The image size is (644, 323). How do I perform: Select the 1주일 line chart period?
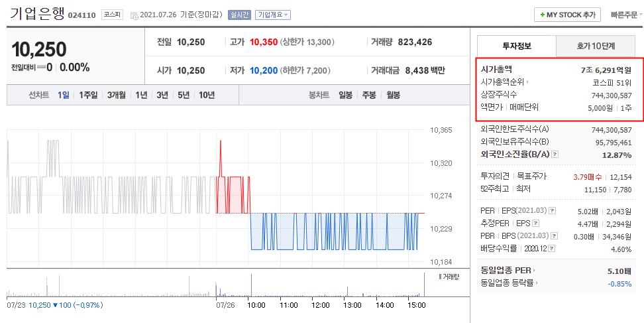[88, 95]
